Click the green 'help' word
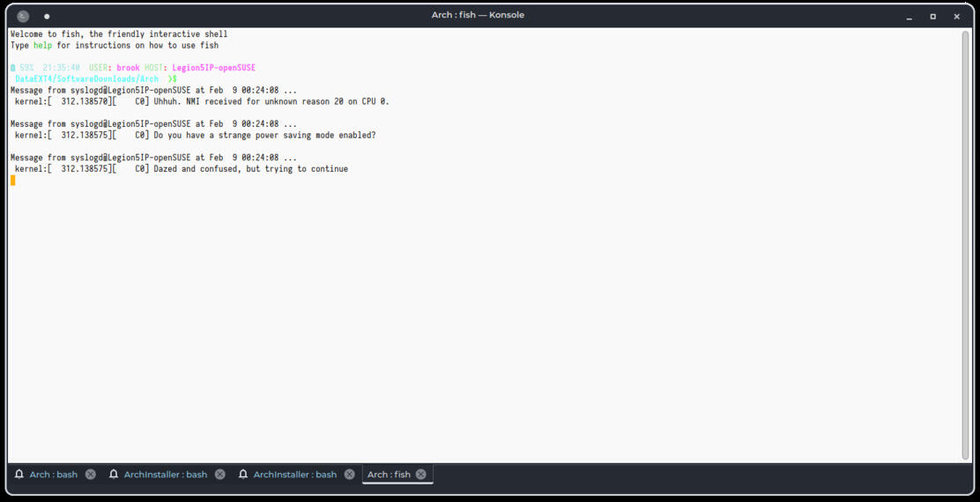 (42, 46)
